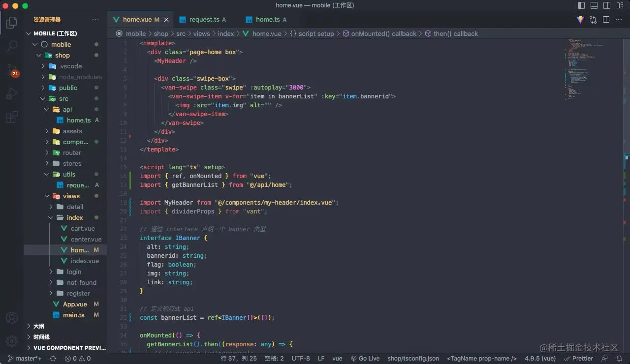Toggle the two-column layout icon in title bar

607,5
